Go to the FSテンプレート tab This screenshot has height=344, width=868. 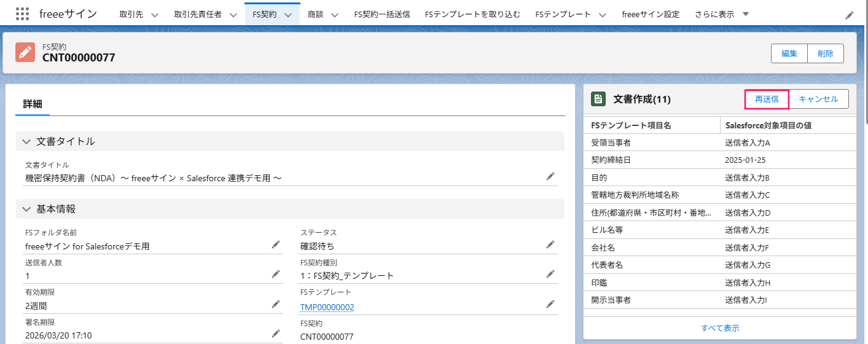pyautogui.click(x=563, y=14)
